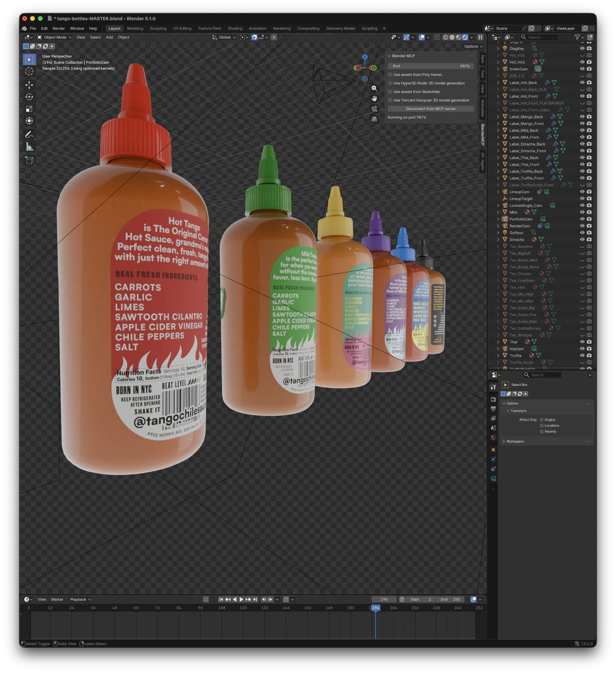Screen dimensions: 616x673
Task: Expand the Workspace panel
Action: pos(504,441)
